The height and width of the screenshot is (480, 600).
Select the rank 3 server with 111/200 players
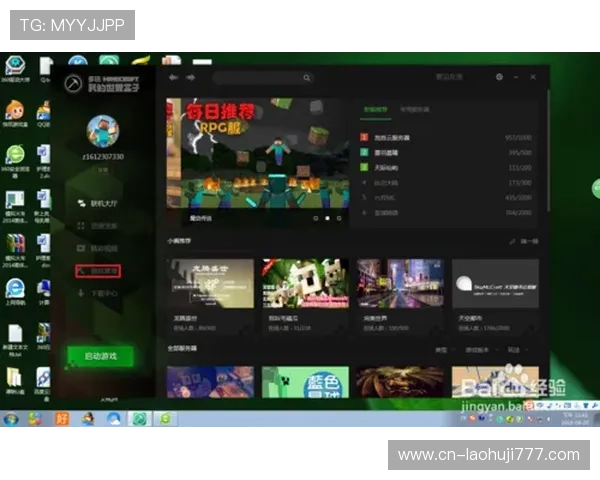[446, 168]
